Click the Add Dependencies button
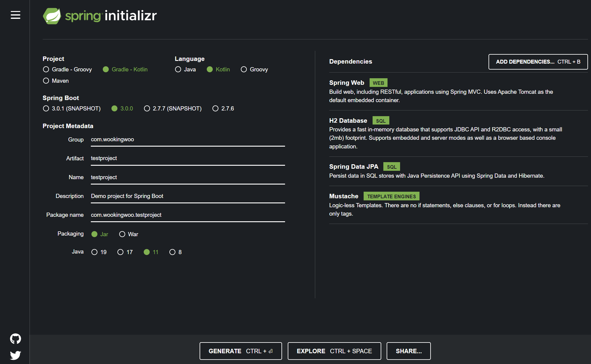 [538, 62]
